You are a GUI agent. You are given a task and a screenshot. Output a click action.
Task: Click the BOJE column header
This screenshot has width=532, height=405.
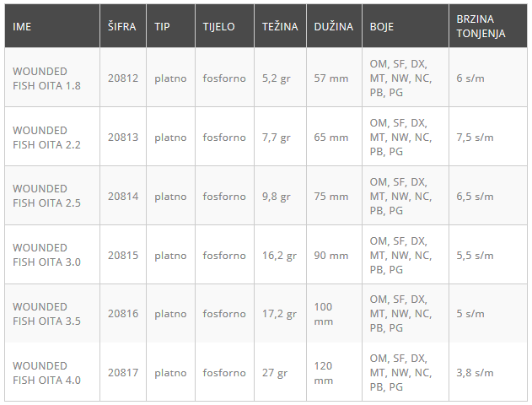pyautogui.click(x=382, y=26)
